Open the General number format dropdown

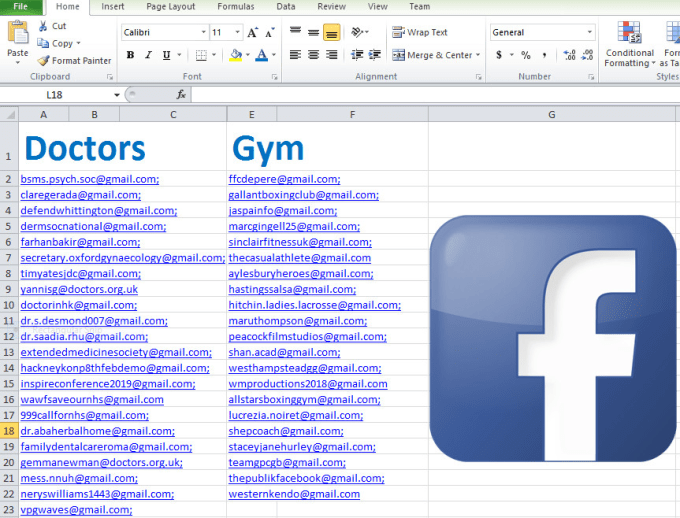pyautogui.click(x=590, y=32)
